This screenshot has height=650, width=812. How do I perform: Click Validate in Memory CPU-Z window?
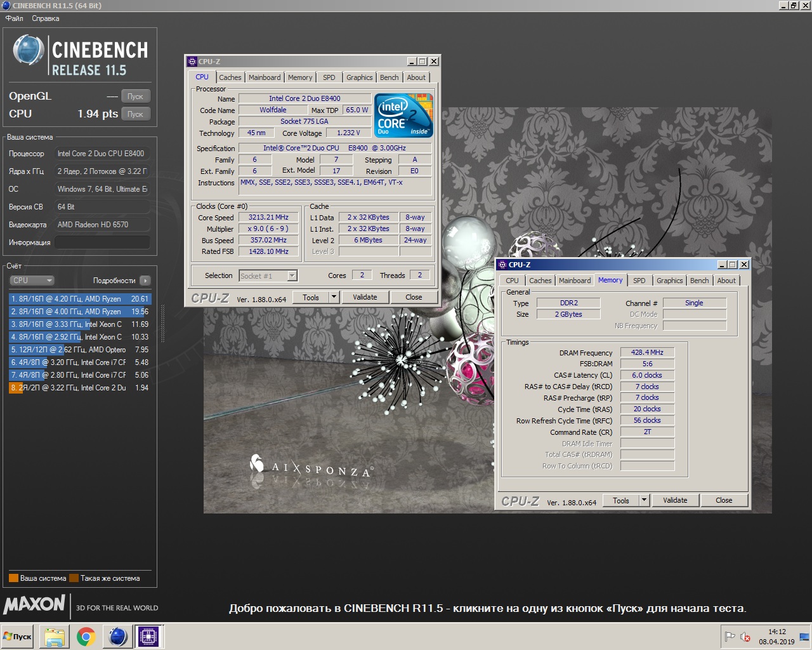pos(675,500)
